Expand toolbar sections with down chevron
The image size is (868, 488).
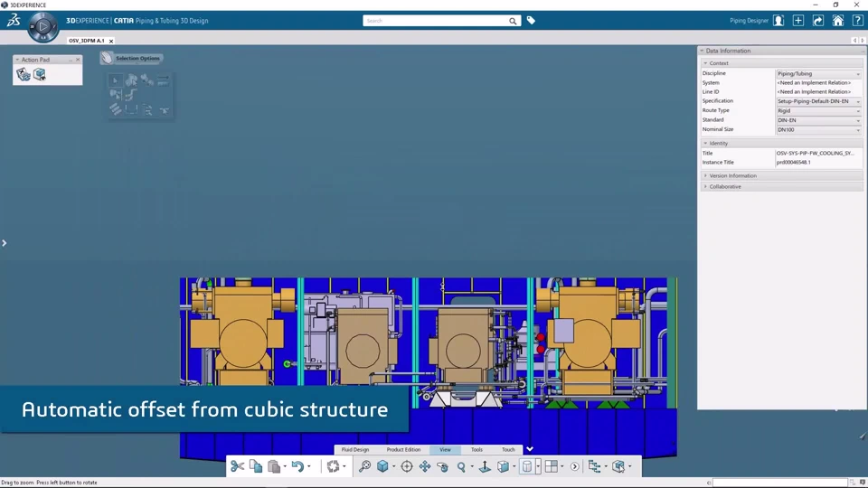[529, 449]
